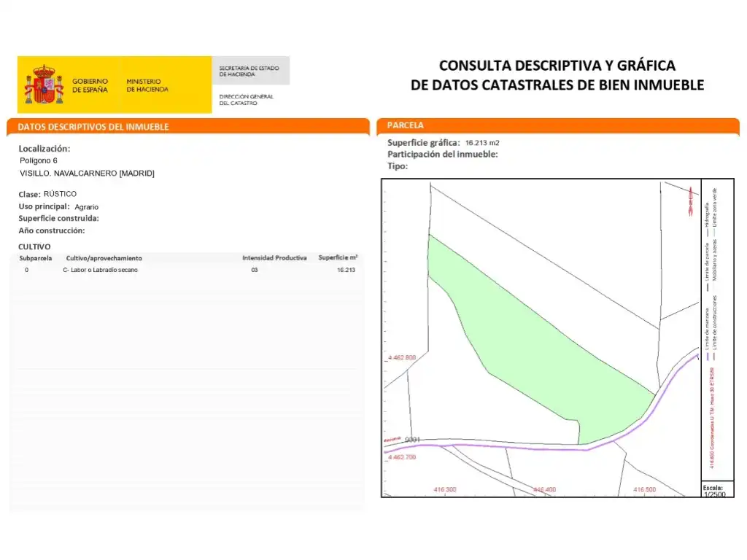Click the "4.462.800" coordinate label on map
The width and height of the screenshot is (747, 560).
pos(402,357)
